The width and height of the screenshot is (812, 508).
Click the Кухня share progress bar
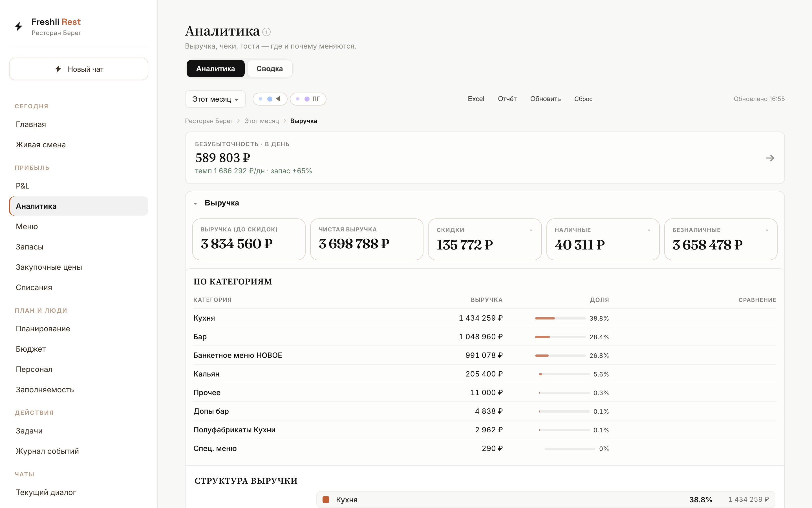560,318
